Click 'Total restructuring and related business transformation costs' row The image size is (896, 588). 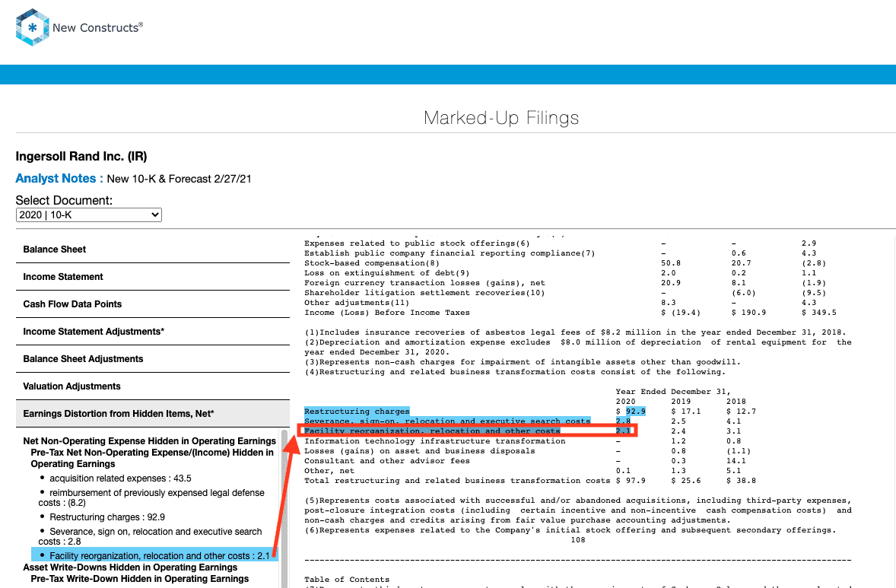click(x=457, y=481)
